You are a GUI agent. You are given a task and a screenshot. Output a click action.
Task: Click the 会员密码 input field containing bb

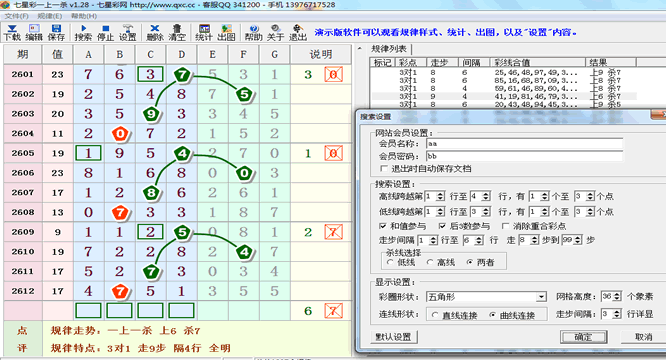(524, 156)
